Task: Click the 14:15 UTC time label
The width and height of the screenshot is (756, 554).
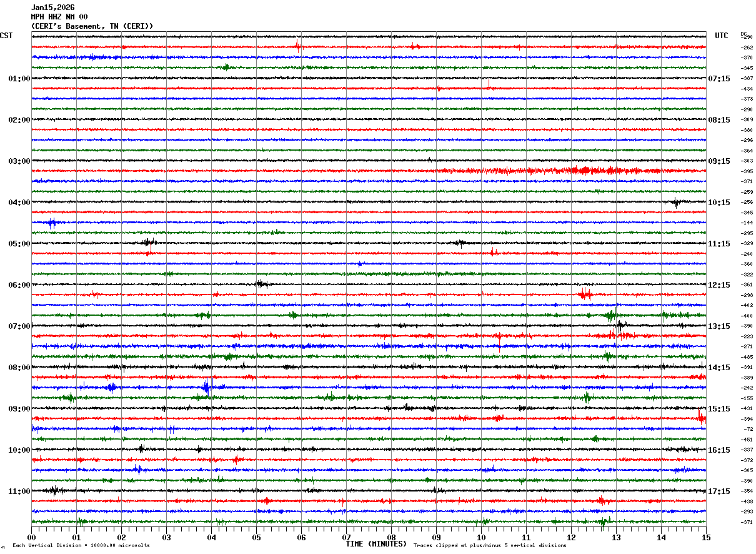Action: 719,368
